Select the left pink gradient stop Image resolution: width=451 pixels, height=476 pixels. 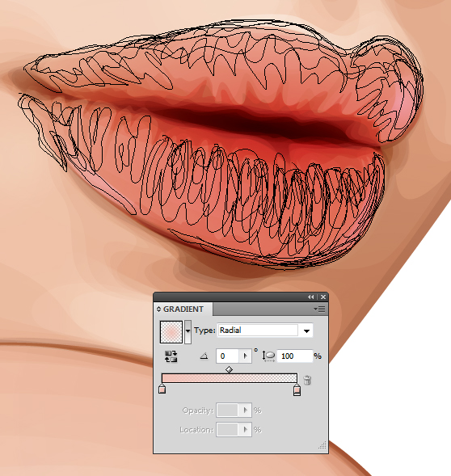(162, 389)
